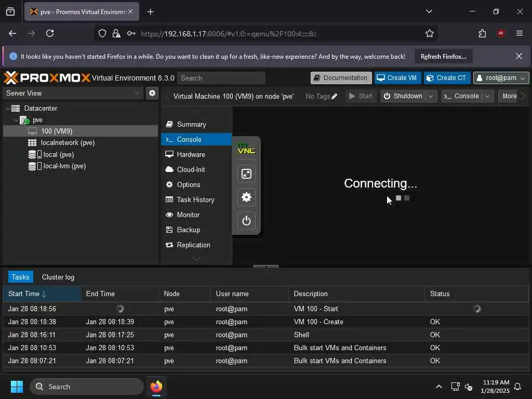This screenshot has height=399, width=532.
Task: Collapse the Datacenter tree node
Action: coord(8,109)
